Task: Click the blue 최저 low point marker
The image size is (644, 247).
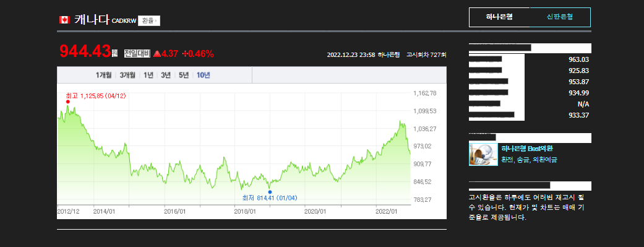Action: coord(270,192)
